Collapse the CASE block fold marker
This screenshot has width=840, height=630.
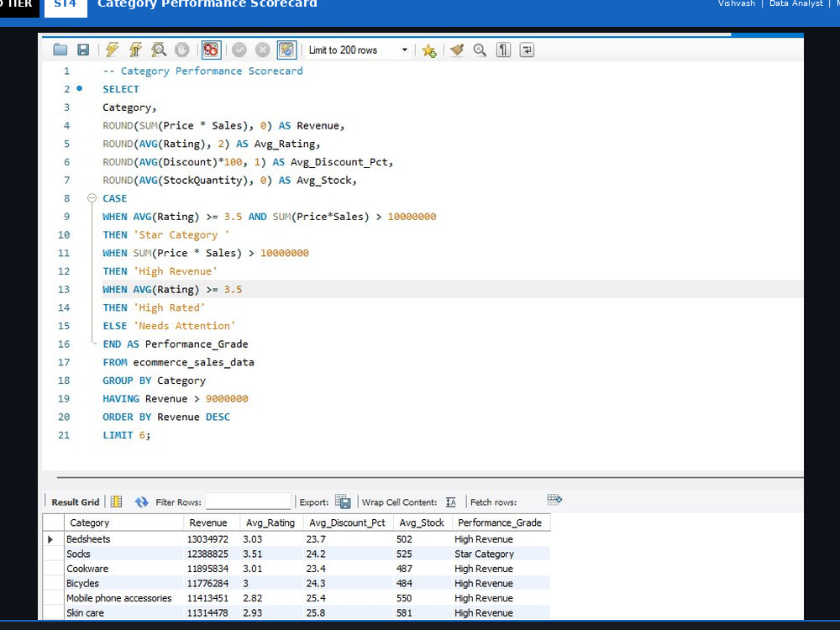[92, 198]
